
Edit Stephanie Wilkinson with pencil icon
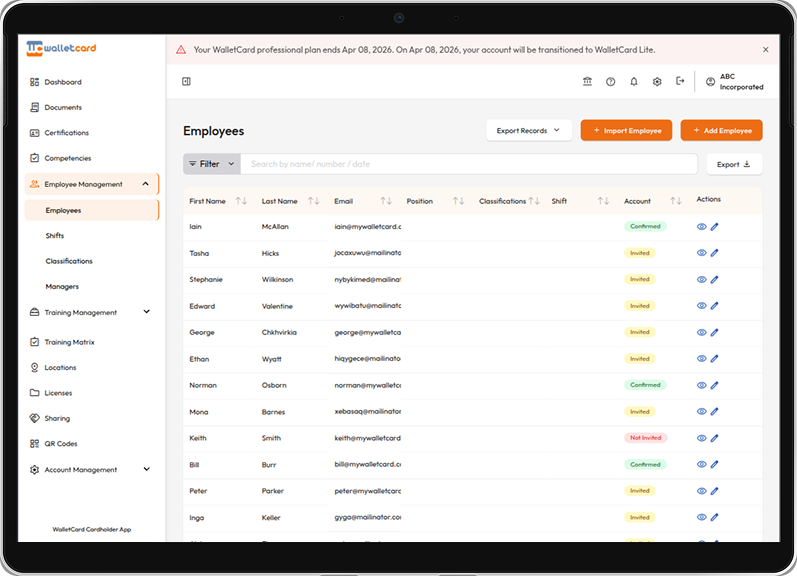coord(714,279)
